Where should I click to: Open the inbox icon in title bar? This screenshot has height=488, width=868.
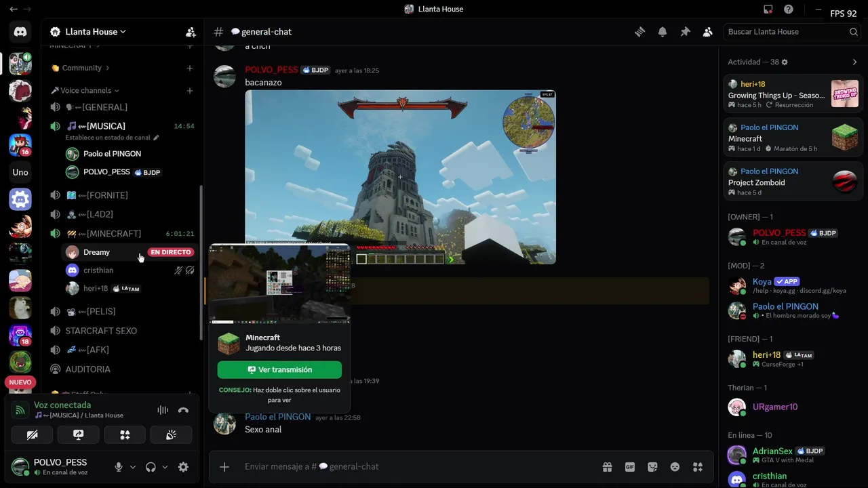pyautogui.click(x=768, y=9)
